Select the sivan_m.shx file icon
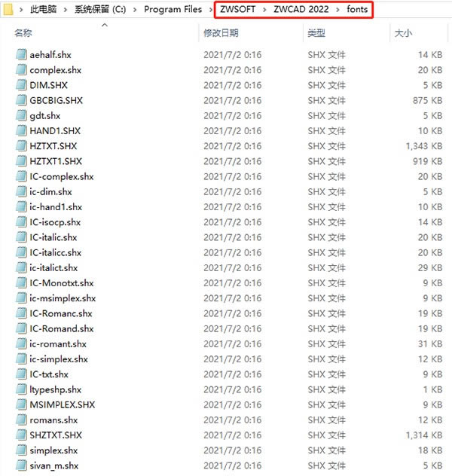The height and width of the screenshot is (476, 452). pyautogui.click(x=21, y=466)
